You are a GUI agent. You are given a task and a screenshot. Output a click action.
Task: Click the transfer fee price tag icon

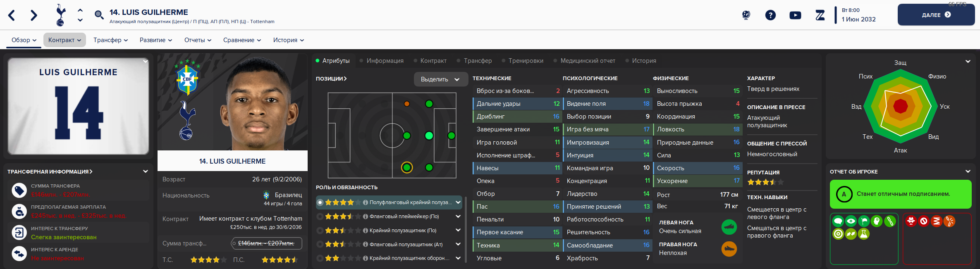[19, 190]
